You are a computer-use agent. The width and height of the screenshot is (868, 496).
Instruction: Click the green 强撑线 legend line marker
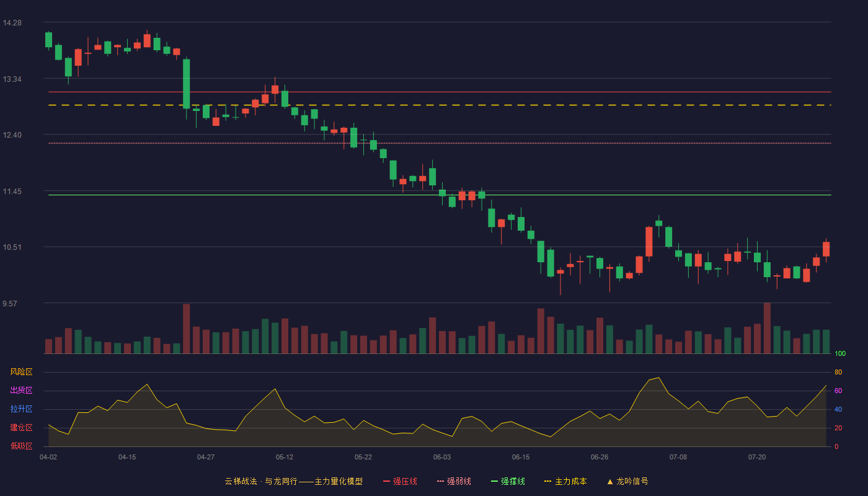(x=495, y=481)
